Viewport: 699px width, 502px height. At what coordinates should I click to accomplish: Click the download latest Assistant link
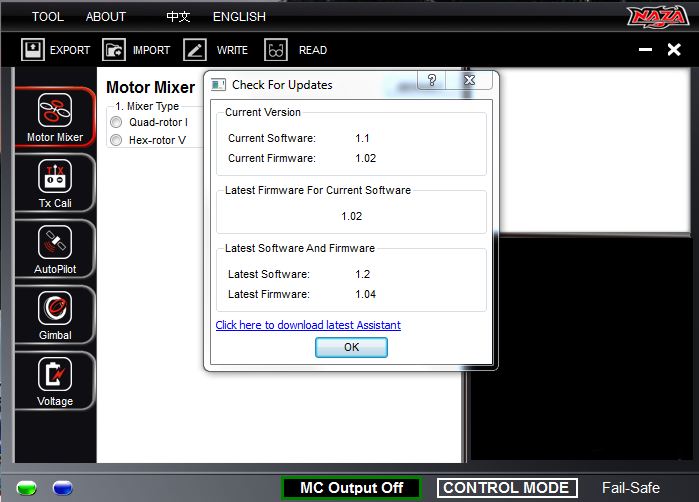click(x=308, y=325)
